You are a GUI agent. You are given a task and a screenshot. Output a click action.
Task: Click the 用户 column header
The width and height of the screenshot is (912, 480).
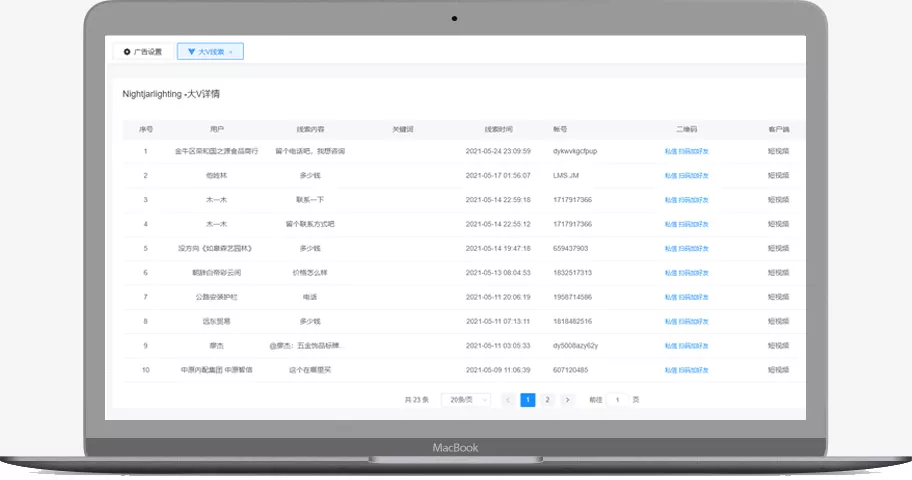click(x=216, y=129)
